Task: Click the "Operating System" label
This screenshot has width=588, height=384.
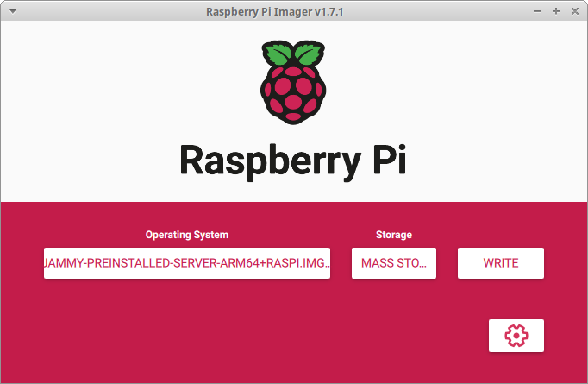Action: pyautogui.click(x=187, y=235)
